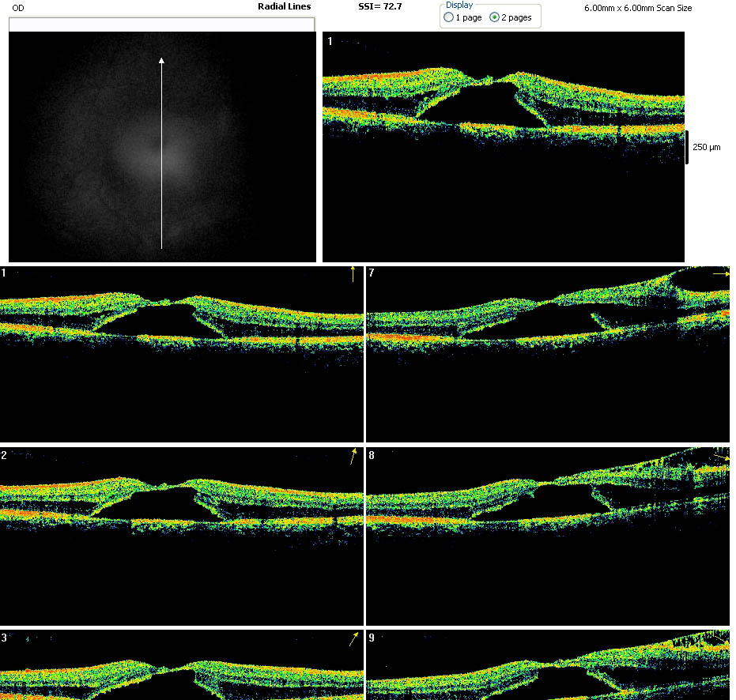Click the scan direction arrow in scan 3

(x=354, y=639)
